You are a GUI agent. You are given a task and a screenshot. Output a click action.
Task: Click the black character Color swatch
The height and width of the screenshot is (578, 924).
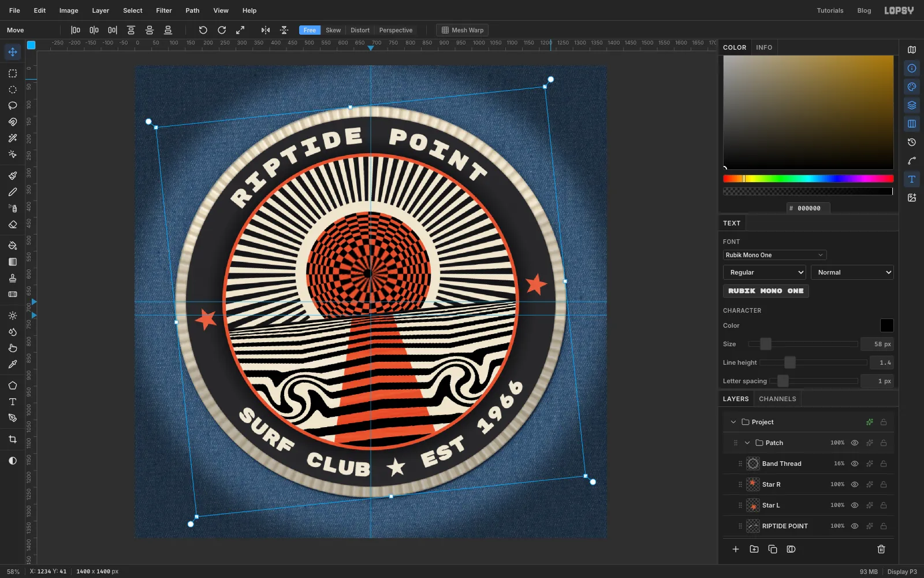click(886, 325)
